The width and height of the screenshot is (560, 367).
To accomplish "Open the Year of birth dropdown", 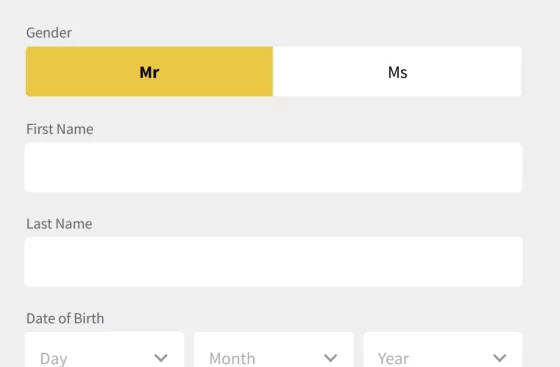I will pos(443,350).
